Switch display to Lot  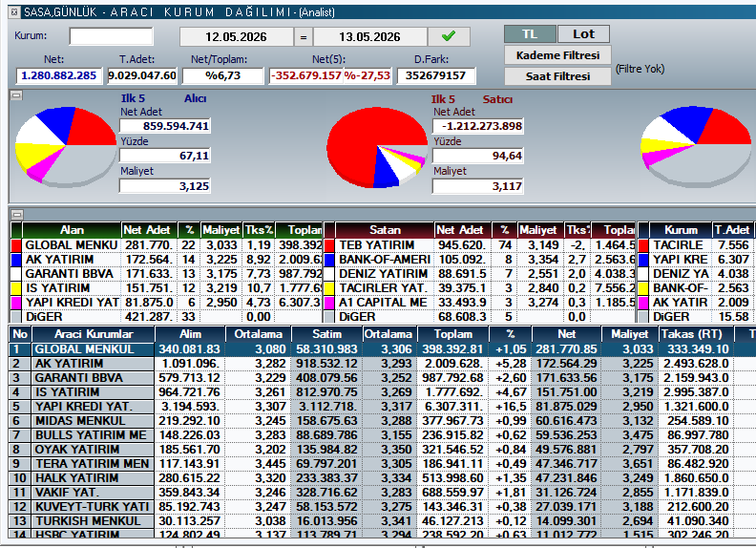point(583,34)
